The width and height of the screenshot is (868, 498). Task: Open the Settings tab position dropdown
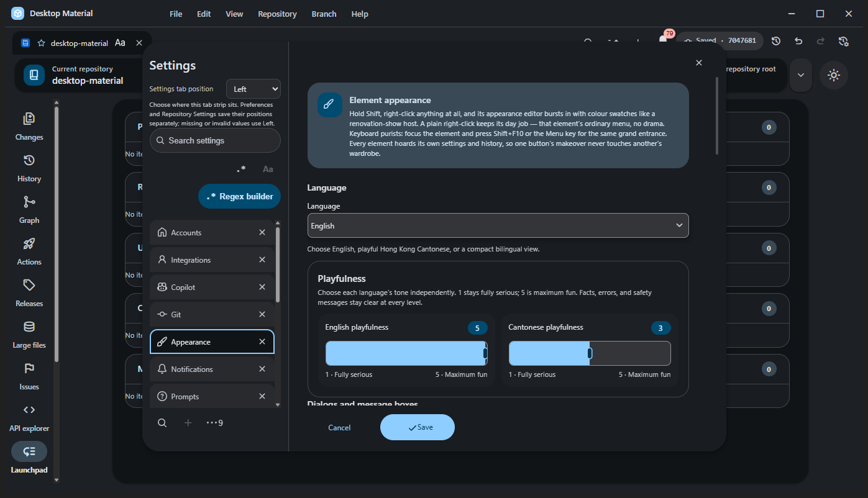(254, 89)
